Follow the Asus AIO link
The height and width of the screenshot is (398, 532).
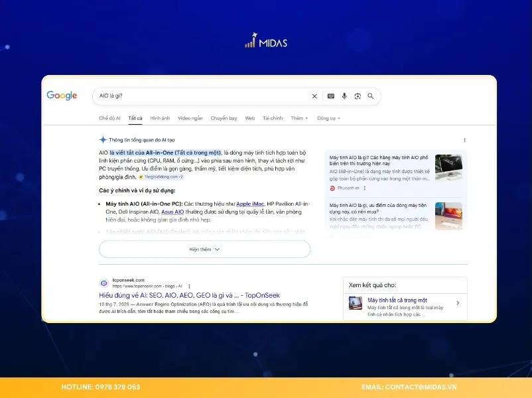pyautogui.click(x=172, y=212)
